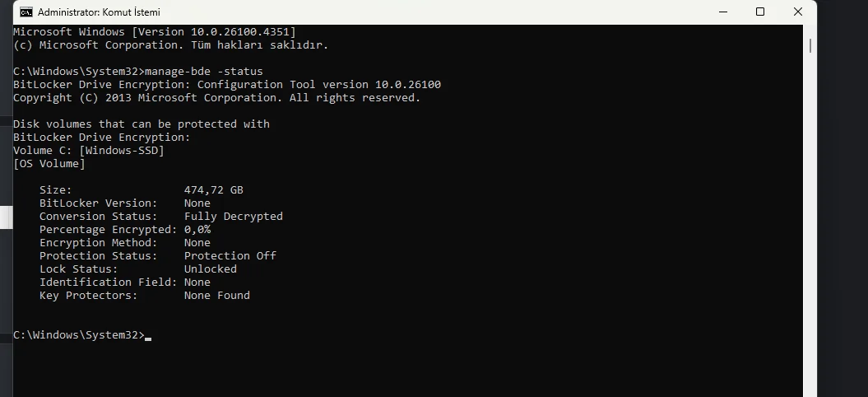Click the vertical scrollbar thumb of the console
Screen dimensions: 868x397
[810, 44]
